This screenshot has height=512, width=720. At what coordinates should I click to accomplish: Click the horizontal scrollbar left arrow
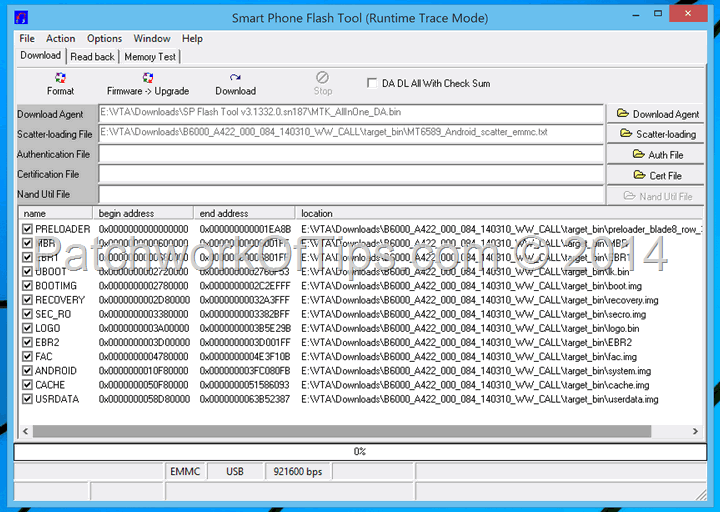(x=26, y=431)
